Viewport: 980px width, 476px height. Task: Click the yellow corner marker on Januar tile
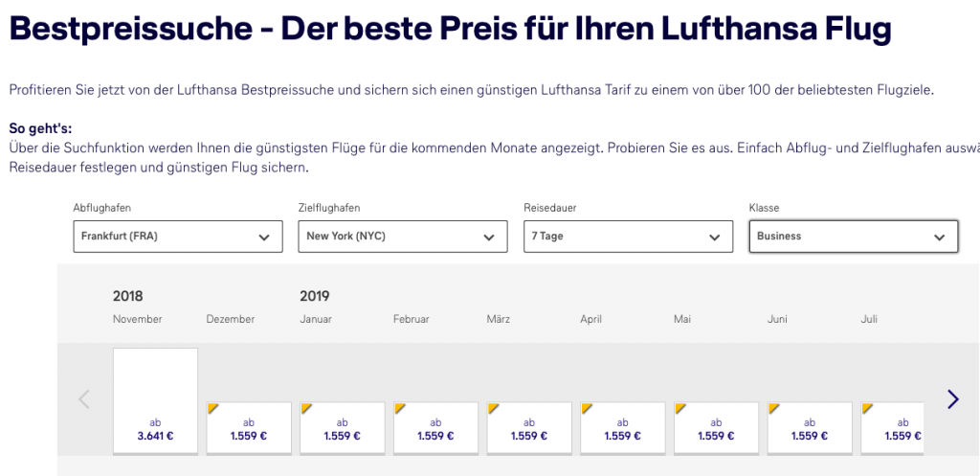[306, 408]
